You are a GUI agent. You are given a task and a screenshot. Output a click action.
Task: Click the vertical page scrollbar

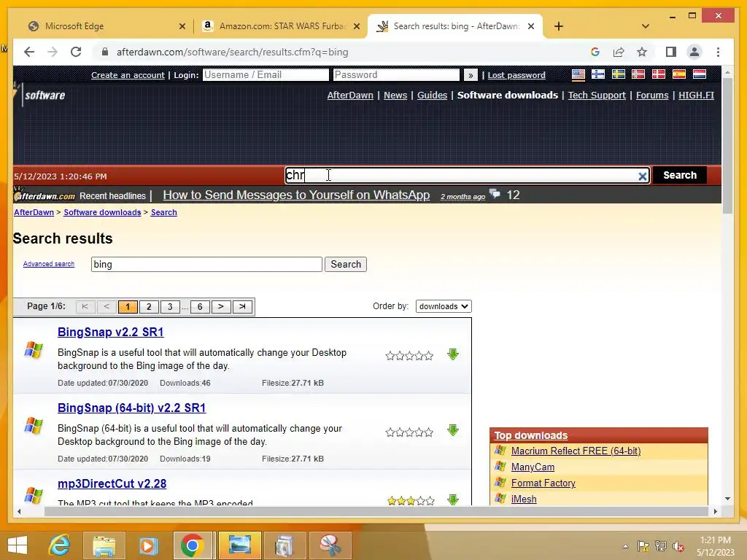coord(727,145)
